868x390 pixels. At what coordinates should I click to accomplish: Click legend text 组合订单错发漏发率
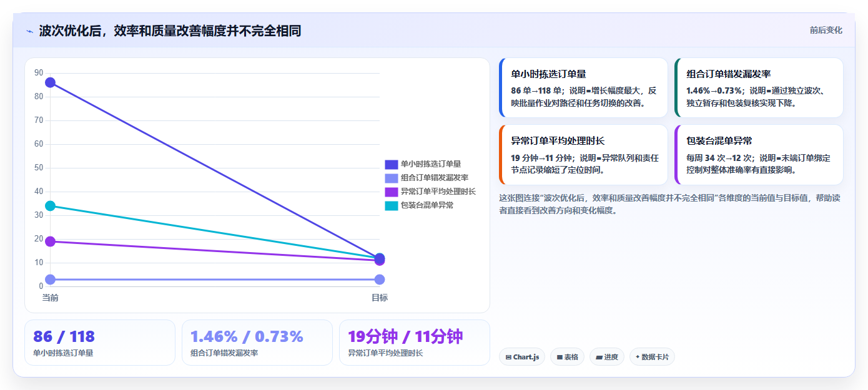(x=435, y=178)
